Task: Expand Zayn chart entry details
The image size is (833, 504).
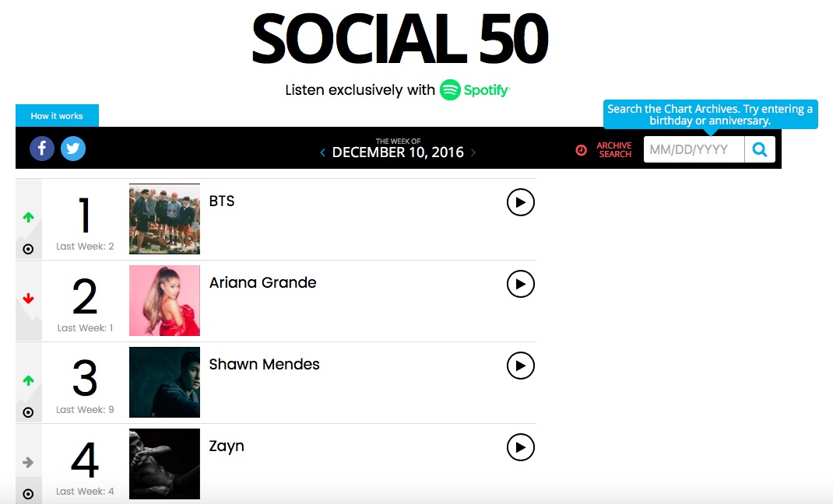Action: (x=29, y=494)
